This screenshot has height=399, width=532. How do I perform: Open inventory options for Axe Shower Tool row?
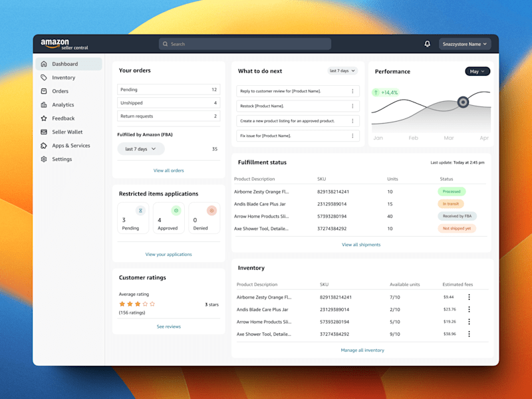coord(469,334)
